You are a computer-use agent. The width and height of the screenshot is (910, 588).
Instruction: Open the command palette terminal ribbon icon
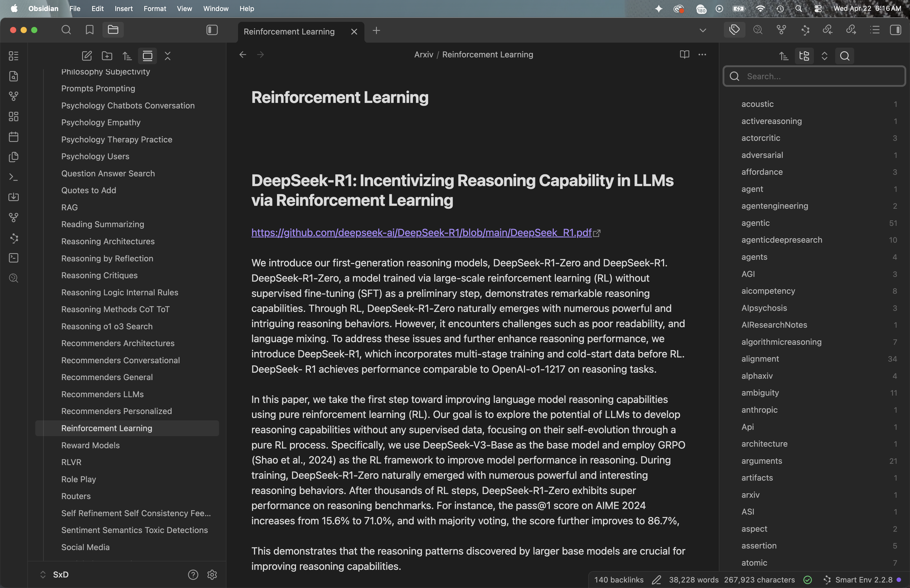(x=13, y=177)
